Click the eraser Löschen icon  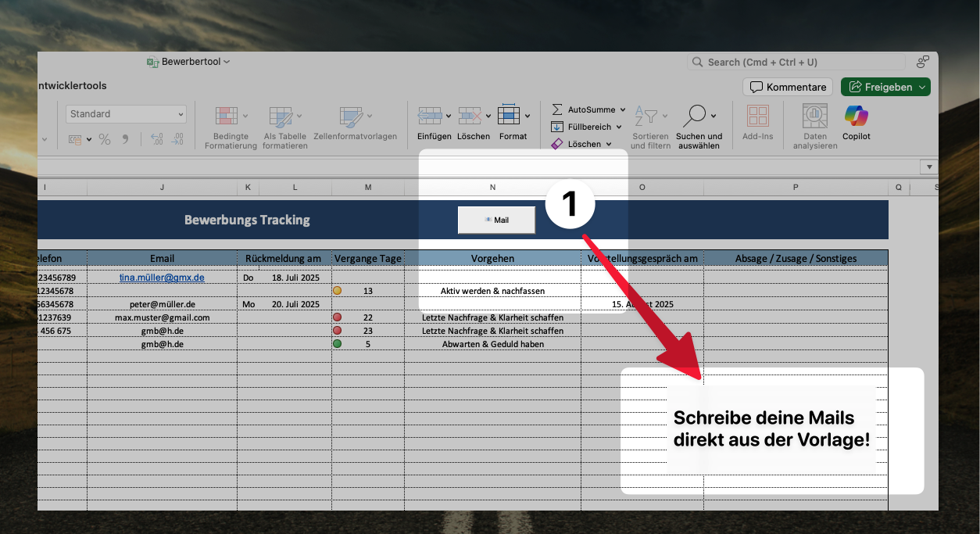(x=557, y=144)
